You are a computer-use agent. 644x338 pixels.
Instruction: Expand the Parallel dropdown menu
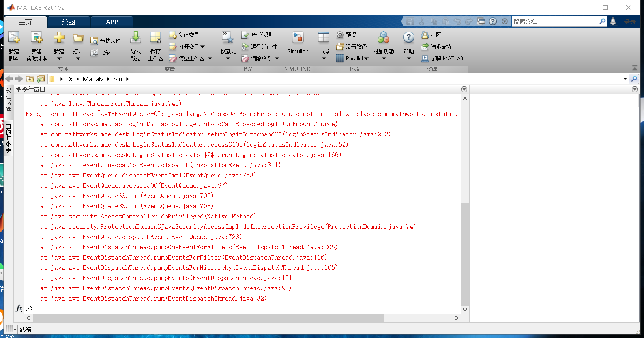click(367, 58)
